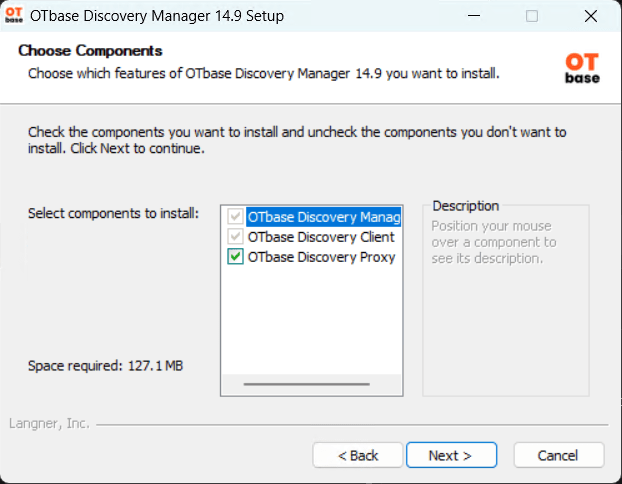622x484 pixels.
Task: Click the OTbase icon in title bar
Action: click(14, 15)
